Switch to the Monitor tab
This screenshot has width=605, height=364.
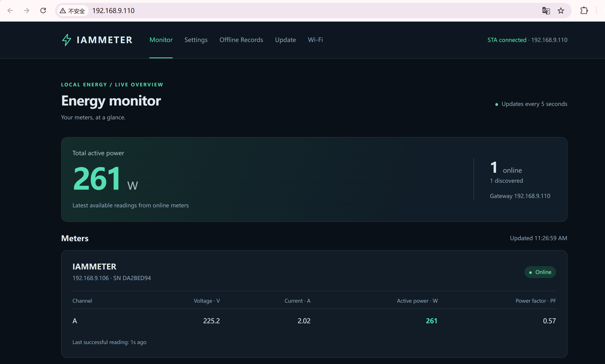(161, 40)
